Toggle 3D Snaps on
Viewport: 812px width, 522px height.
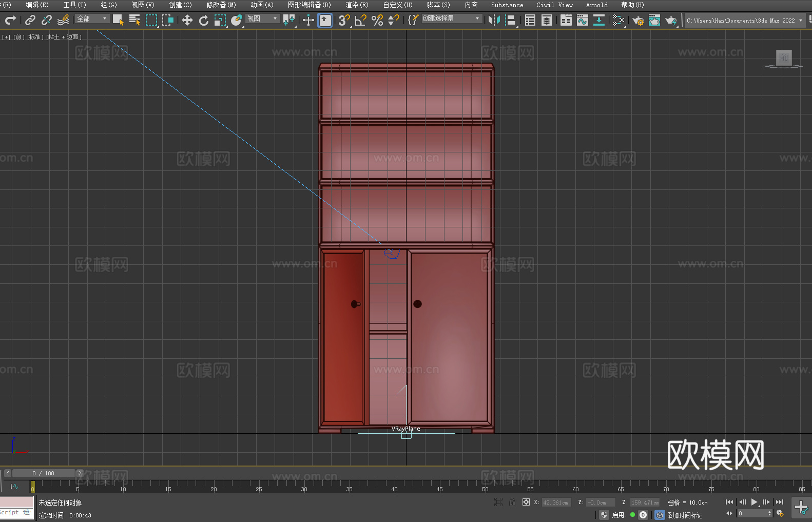[344, 20]
